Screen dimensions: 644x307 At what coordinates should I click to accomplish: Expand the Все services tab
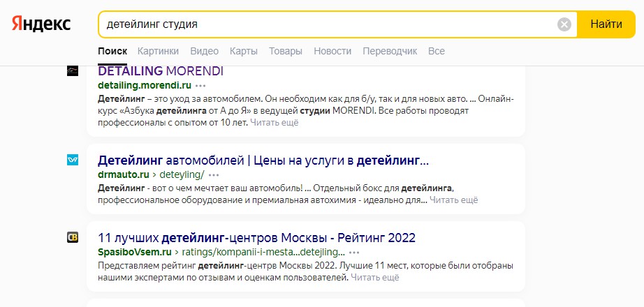(436, 52)
